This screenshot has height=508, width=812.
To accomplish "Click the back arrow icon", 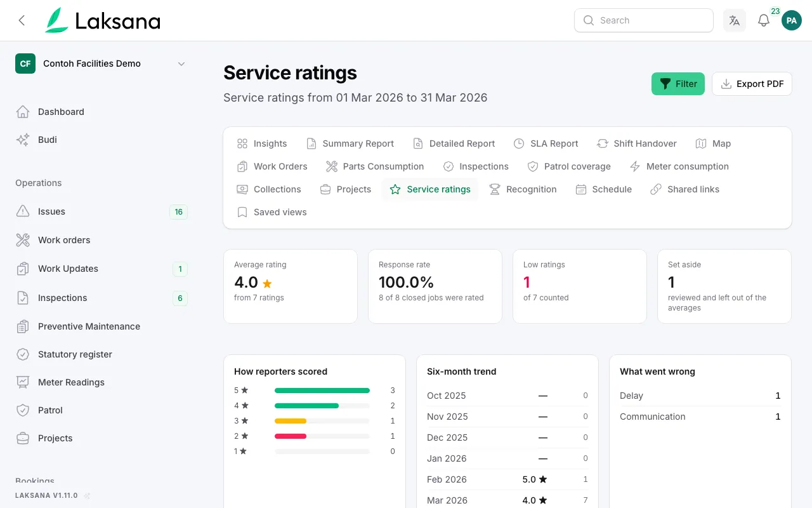I will pyautogui.click(x=22, y=20).
